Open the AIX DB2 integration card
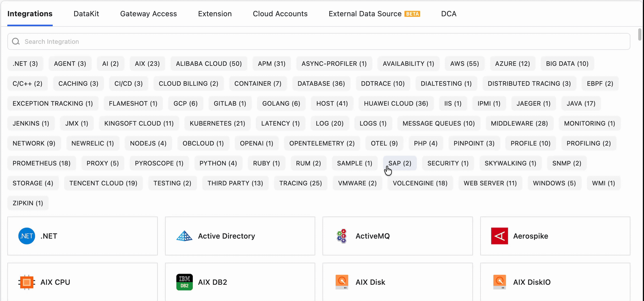 [240, 282]
